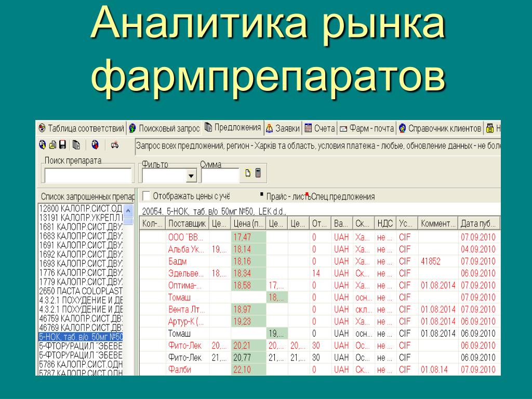Sort by Поставщик column header

click(187, 223)
